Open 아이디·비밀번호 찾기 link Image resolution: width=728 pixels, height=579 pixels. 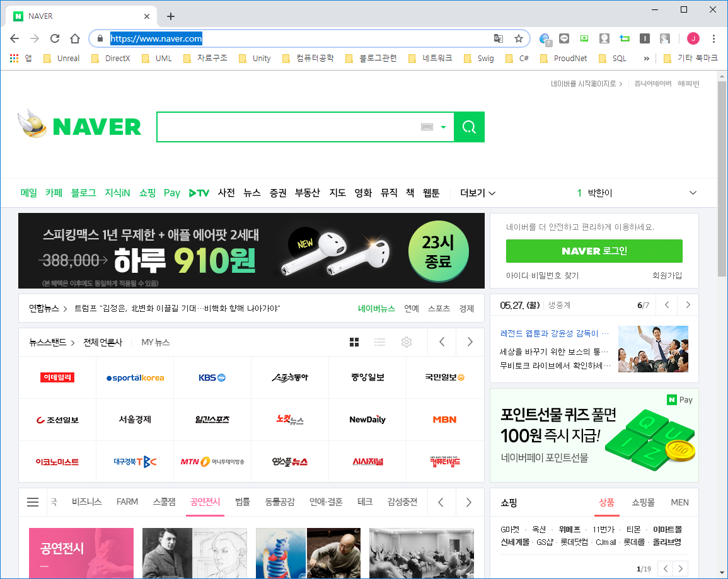542,275
